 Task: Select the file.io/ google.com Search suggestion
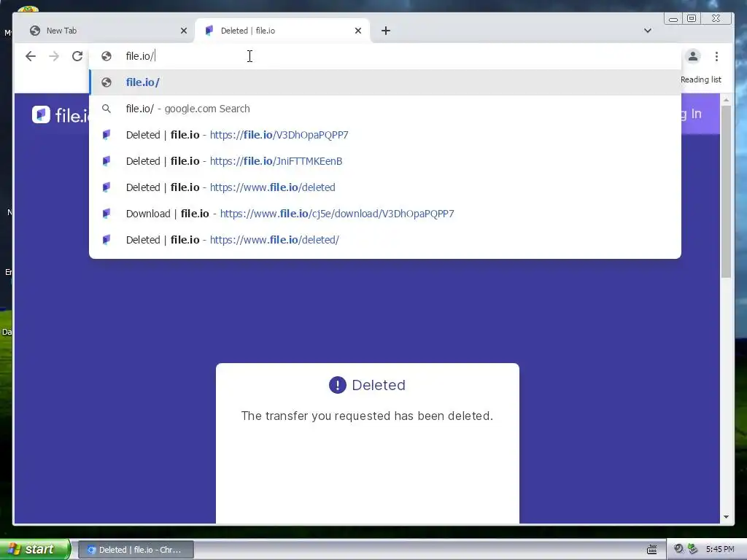[x=385, y=109]
